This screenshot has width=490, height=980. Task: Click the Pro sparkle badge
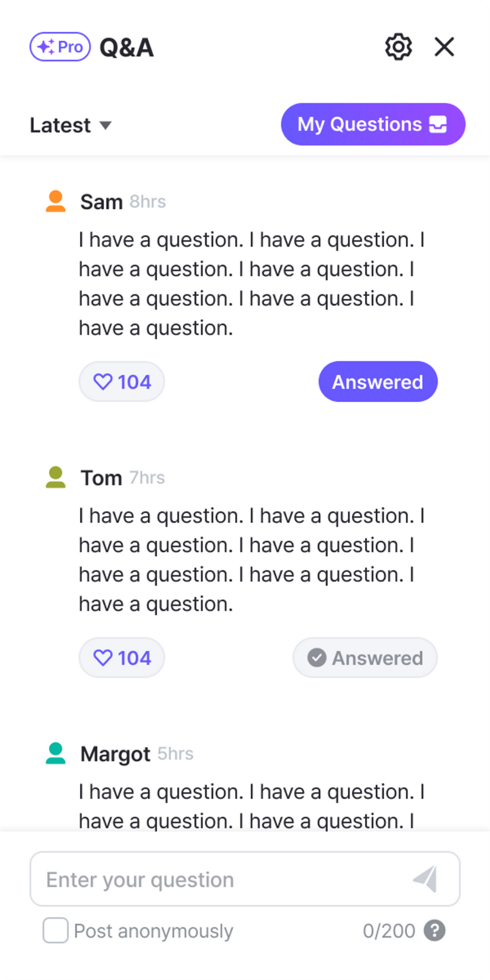click(60, 47)
